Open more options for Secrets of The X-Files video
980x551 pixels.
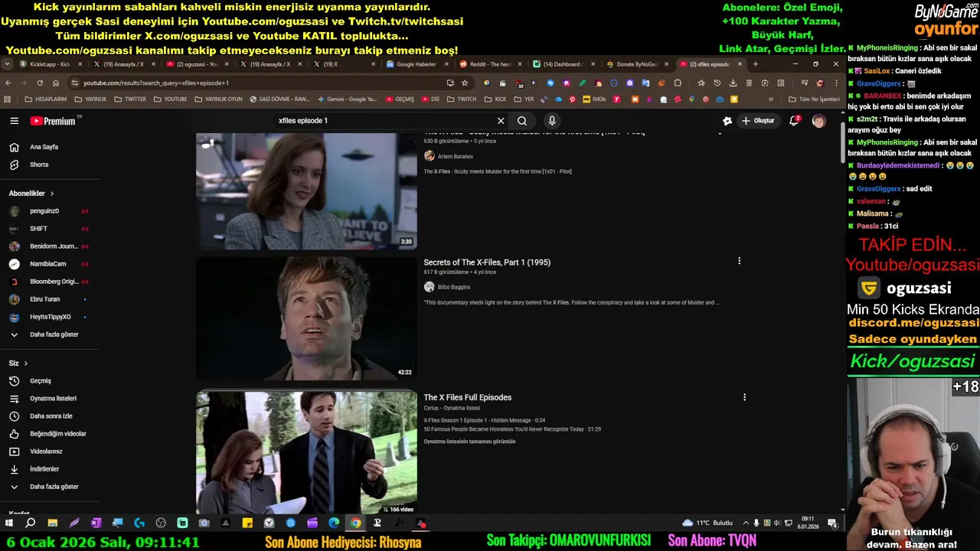739,261
